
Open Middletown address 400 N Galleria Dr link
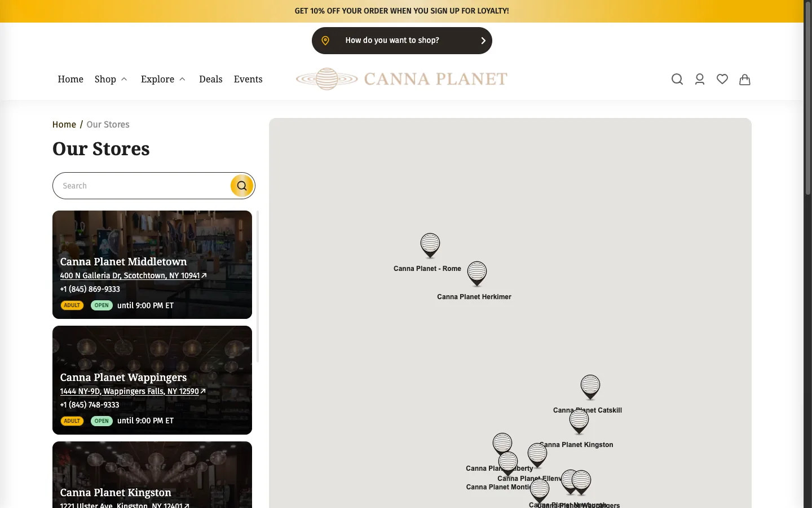pyautogui.click(x=133, y=275)
